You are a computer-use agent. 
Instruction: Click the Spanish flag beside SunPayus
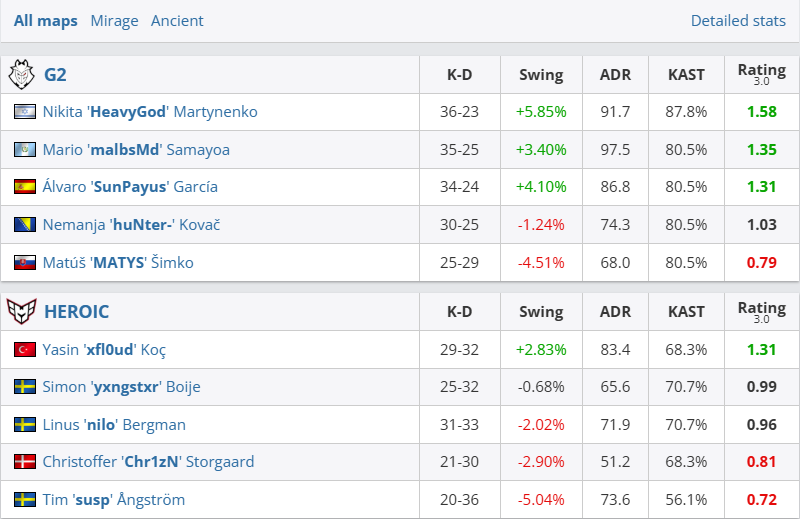tap(25, 187)
